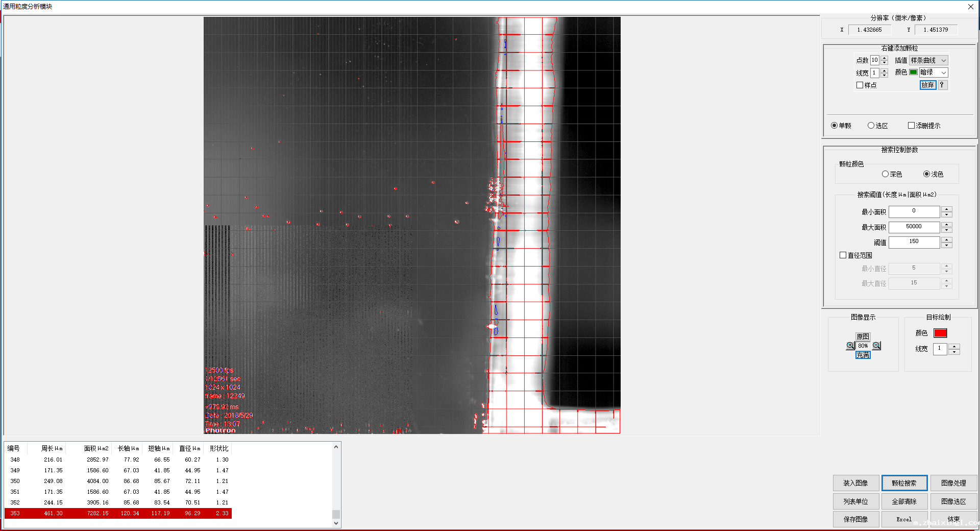Screen dimensions: 980x531
Task: Click the 颗粒搜索 particle search button
Action: tap(904, 483)
